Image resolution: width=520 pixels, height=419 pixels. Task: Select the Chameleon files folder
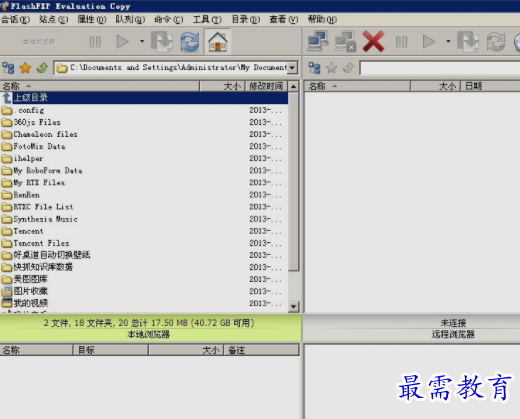144,134
